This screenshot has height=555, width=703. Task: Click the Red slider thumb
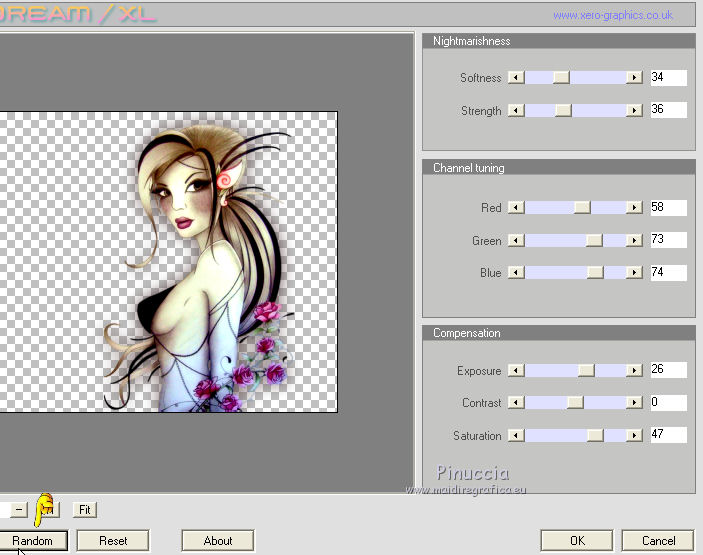tap(582, 207)
